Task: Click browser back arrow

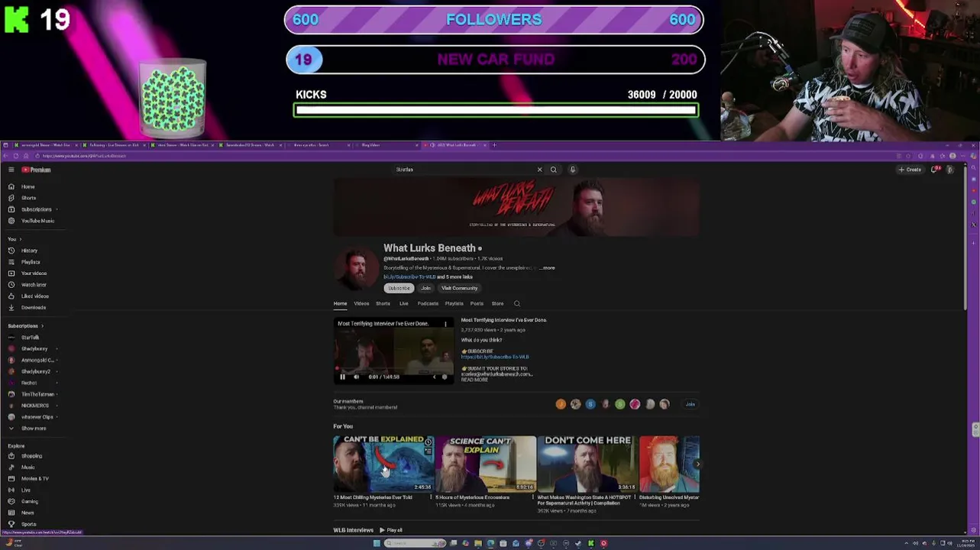Action: tap(7, 156)
